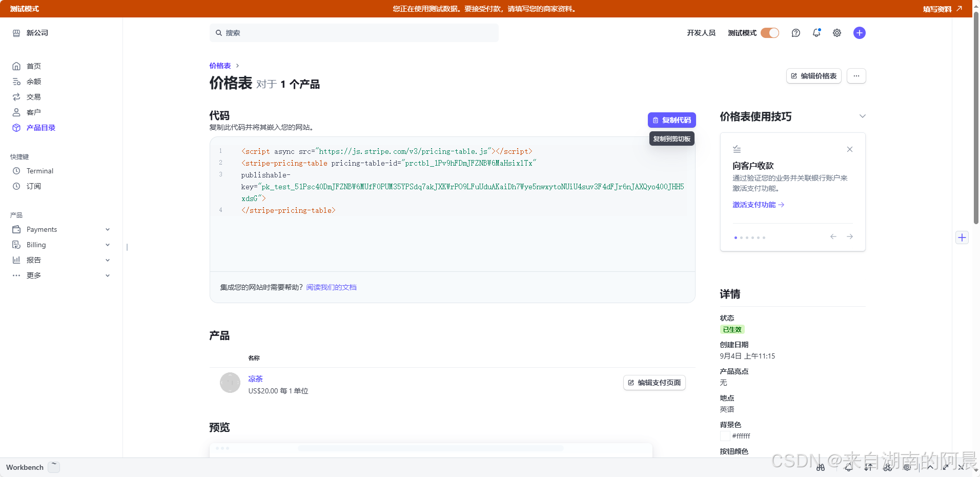
Task: Open the help question-mark icon
Action: point(795,33)
